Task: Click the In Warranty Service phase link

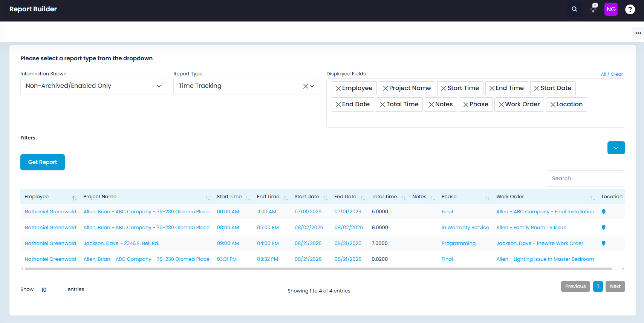Action: pos(465,228)
